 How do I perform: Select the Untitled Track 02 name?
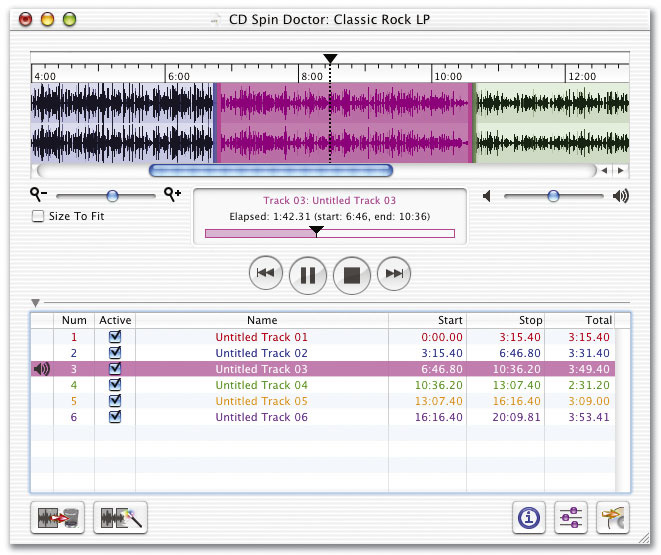pyautogui.click(x=261, y=353)
